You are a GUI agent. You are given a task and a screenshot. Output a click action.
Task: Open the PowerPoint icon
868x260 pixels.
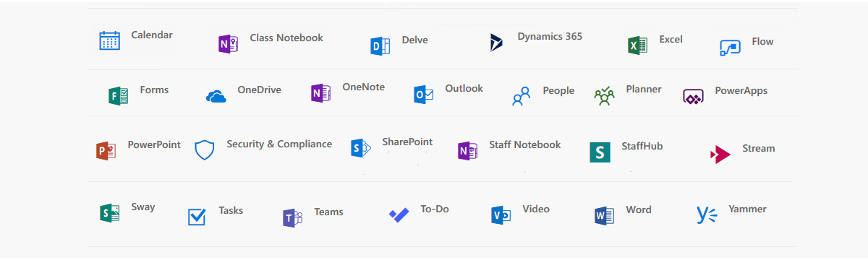106,151
